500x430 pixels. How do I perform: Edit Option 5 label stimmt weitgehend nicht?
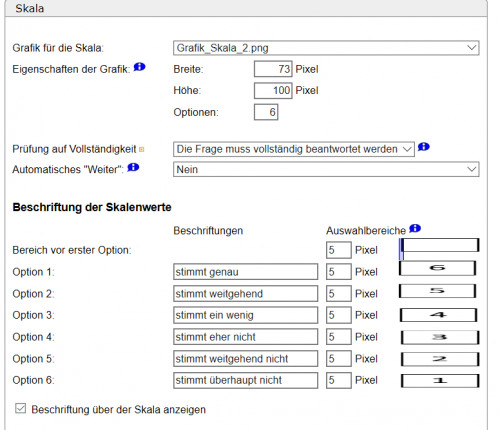tap(246, 359)
